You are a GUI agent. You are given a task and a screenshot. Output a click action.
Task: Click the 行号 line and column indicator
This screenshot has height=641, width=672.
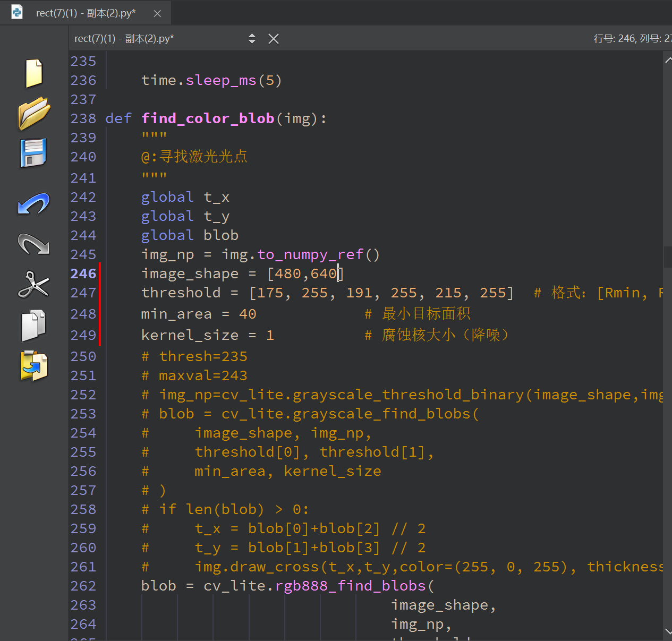632,39
